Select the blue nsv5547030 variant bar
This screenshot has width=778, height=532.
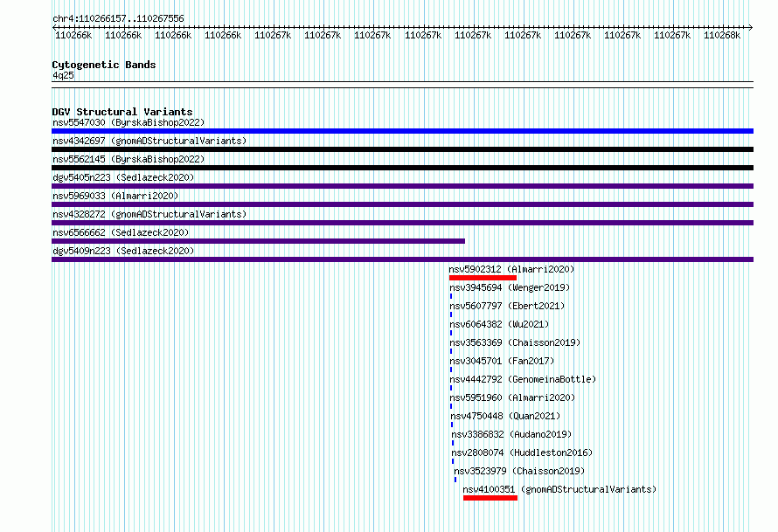(402, 131)
